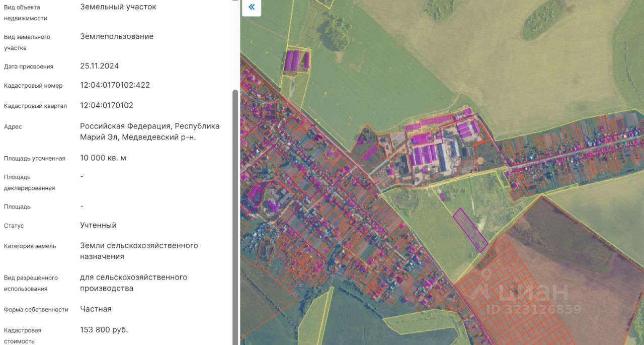
Task: Click land category Земли сельскохозяйственного назначения
Action: 139,251
